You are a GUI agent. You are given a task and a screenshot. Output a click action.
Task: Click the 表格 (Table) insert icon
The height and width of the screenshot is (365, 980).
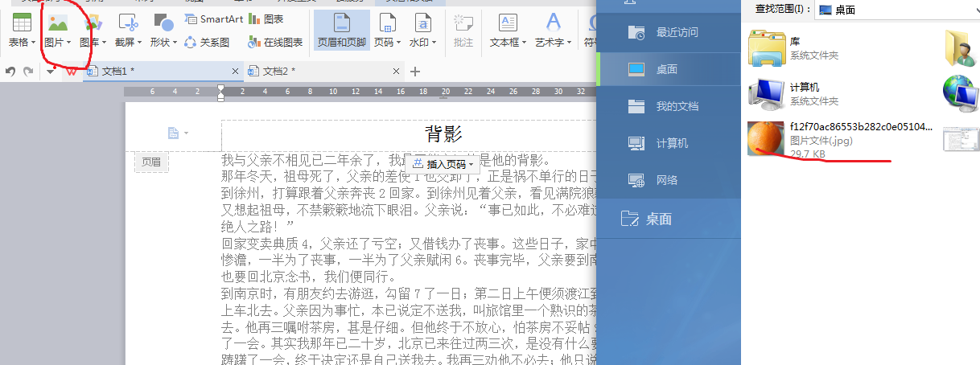(x=22, y=23)
